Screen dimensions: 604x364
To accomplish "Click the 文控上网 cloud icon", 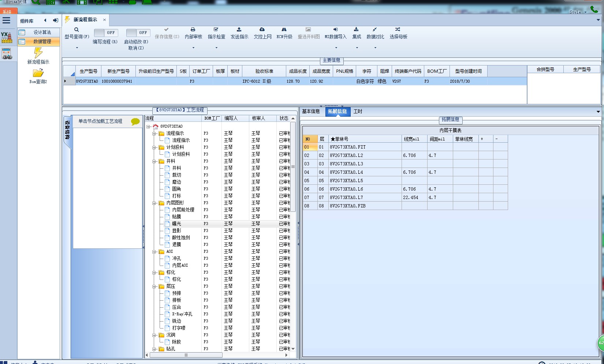I will coord(262,29).
